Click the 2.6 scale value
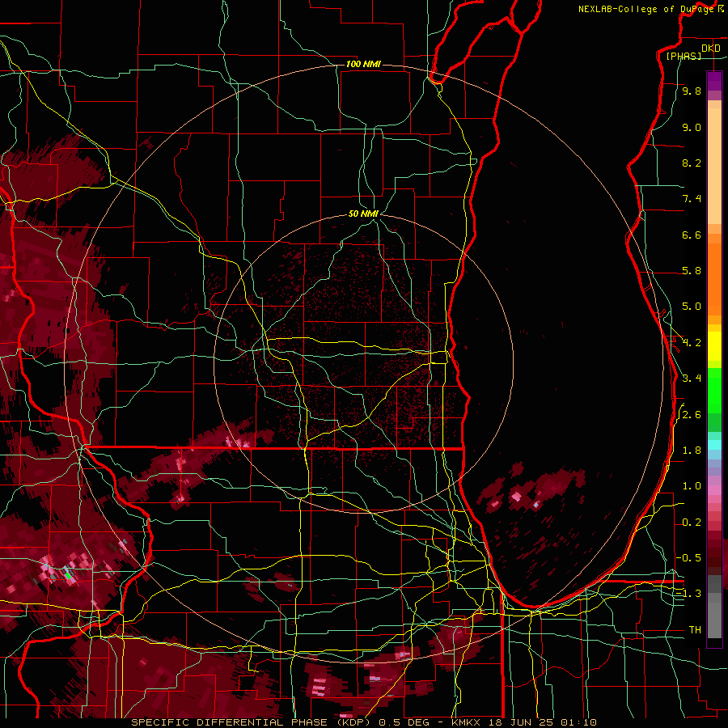The image size is (728, 728). pos(692,415)
